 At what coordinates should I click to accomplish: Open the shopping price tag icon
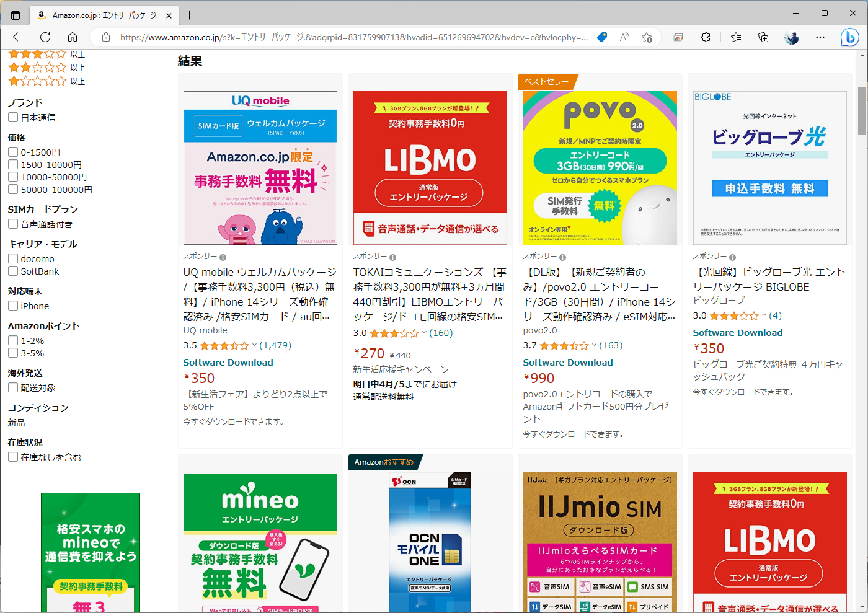coord(601,37)
